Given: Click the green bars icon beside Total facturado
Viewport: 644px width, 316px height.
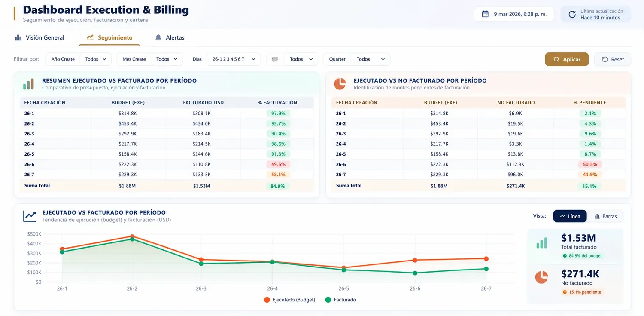Looking at the screenshot, I should click(x=542, y=243).
